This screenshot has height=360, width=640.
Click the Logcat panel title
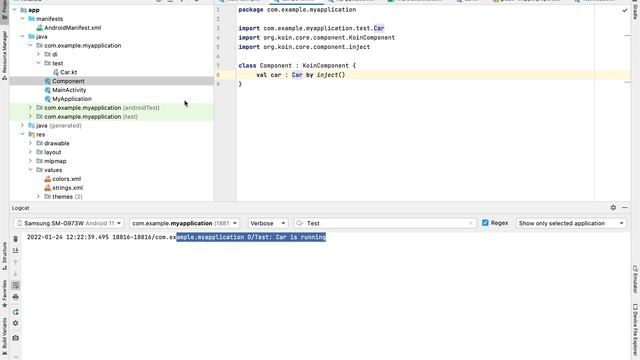(20, 208)
